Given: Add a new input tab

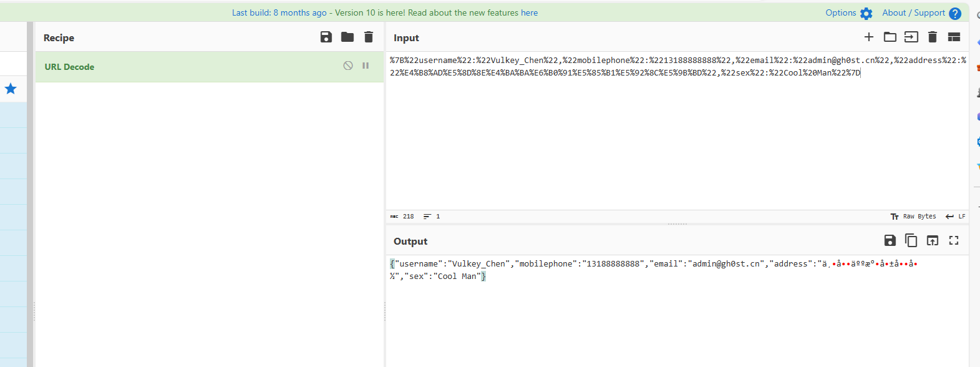Looking at the screenshot, I should click(x=869, y=37).
